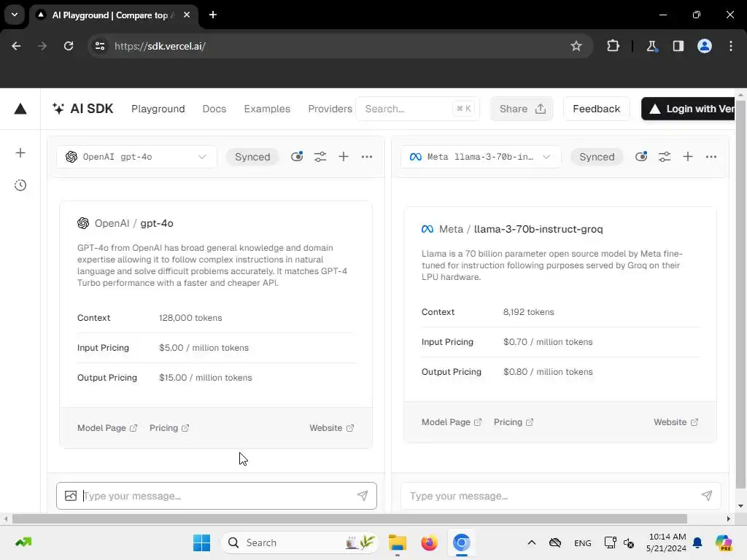Open Chrome Labs flask icon
747x560 pixels.
click(x=651, y=46)
